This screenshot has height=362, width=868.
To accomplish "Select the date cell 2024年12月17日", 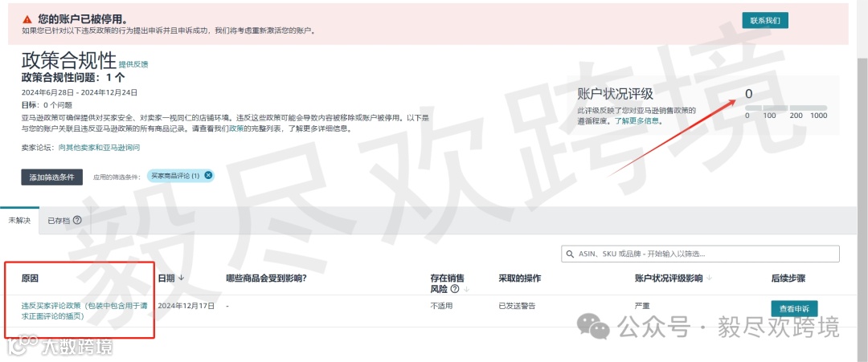I will coord(186,306).
